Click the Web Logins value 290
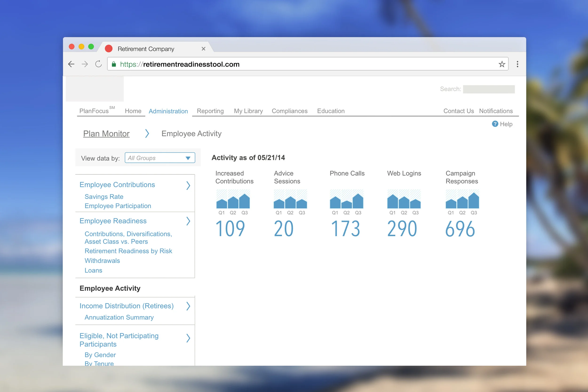The image size is (588, 392). 402,229
